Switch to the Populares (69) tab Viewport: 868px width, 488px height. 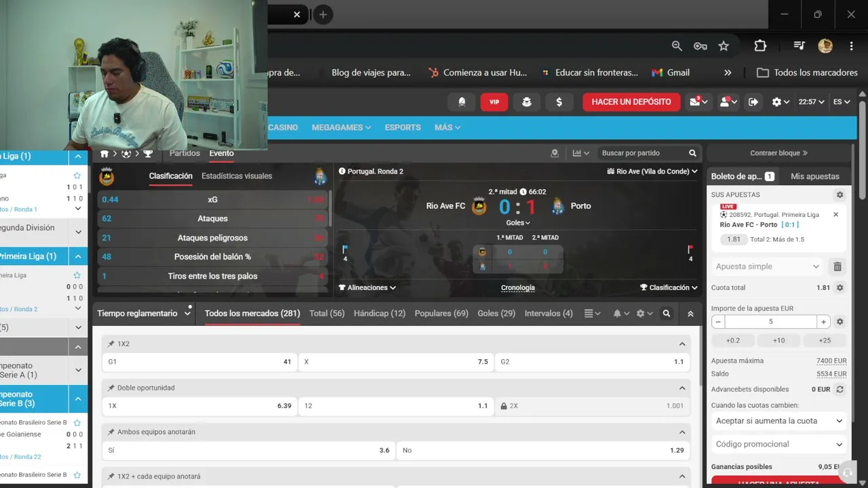point(441,313)
